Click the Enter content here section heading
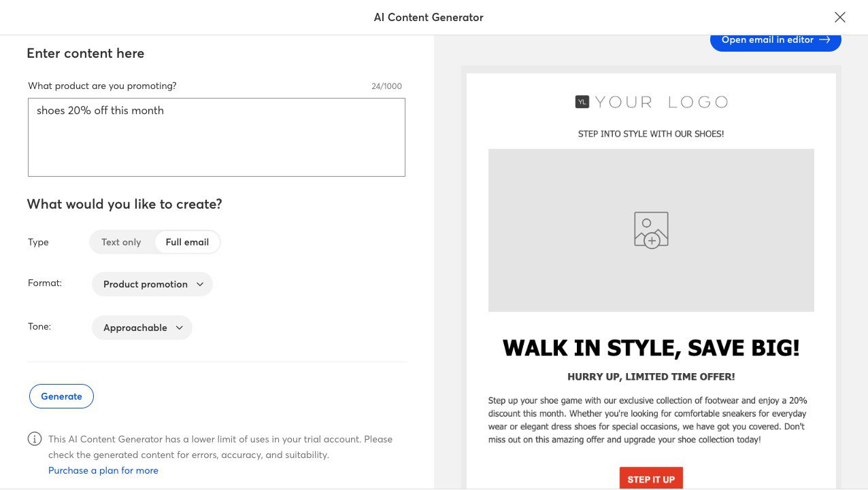 (x=85, y=53)
